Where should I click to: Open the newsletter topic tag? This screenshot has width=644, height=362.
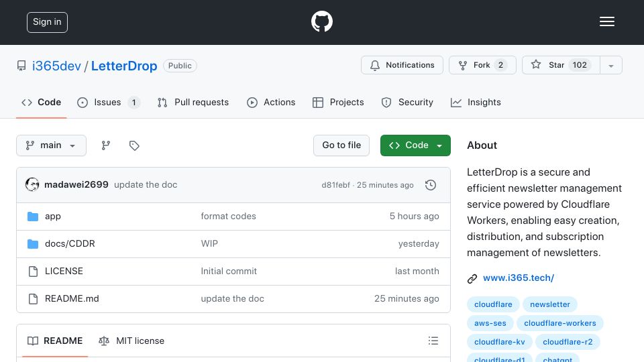[x=550, y=304]
